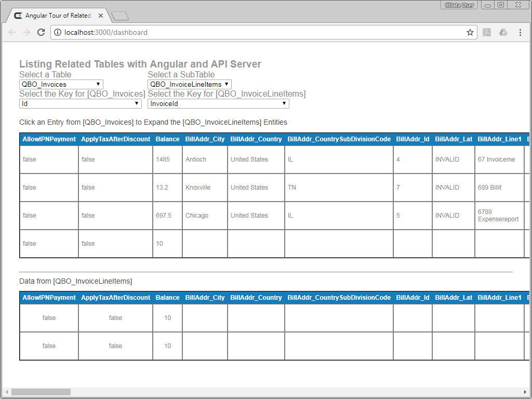
Task: Open a new browser tab
Action: pos(120,16)
